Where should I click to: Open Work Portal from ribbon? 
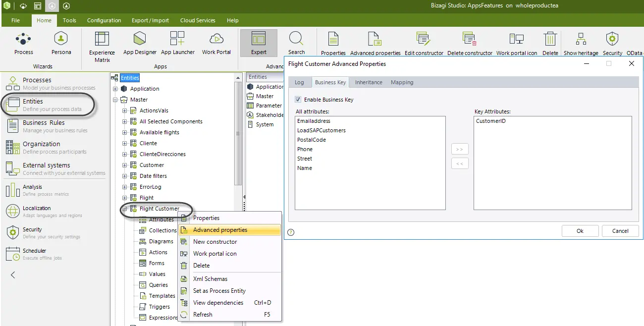(216, 43)
